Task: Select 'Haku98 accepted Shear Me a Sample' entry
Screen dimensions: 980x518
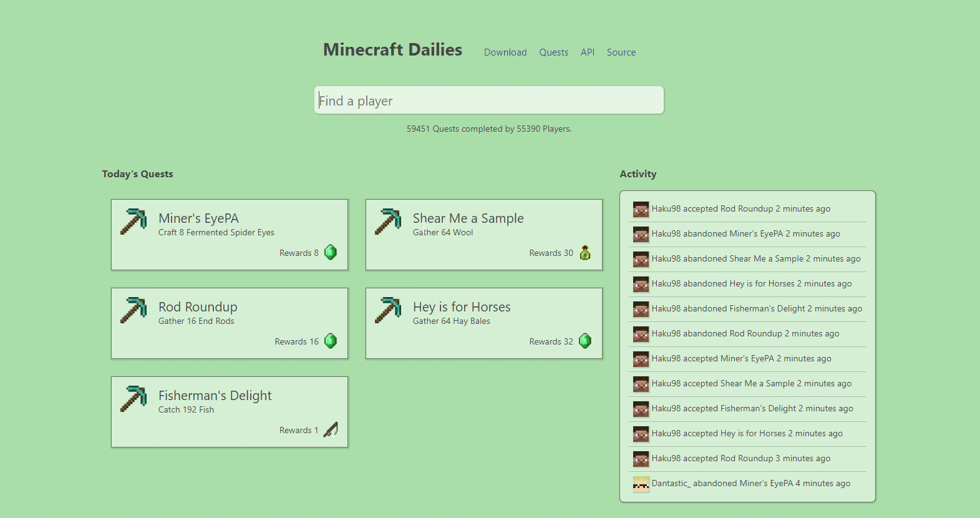Action: click(748, 384)
